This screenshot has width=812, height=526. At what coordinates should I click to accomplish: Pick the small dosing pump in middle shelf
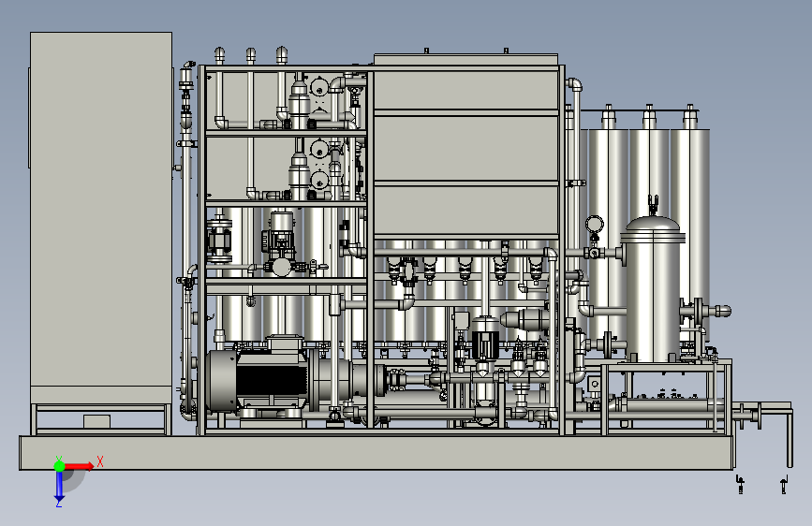pyautogui.click(x=280, y=245)
